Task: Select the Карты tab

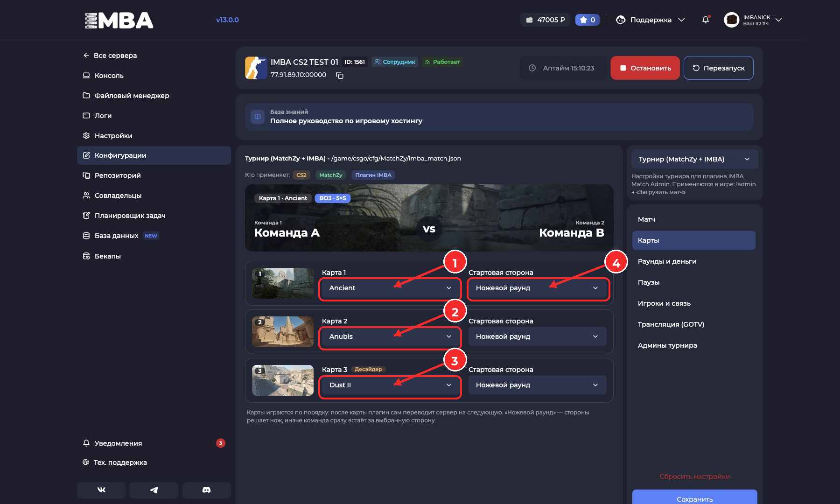Action: click(x=694, y=240)
